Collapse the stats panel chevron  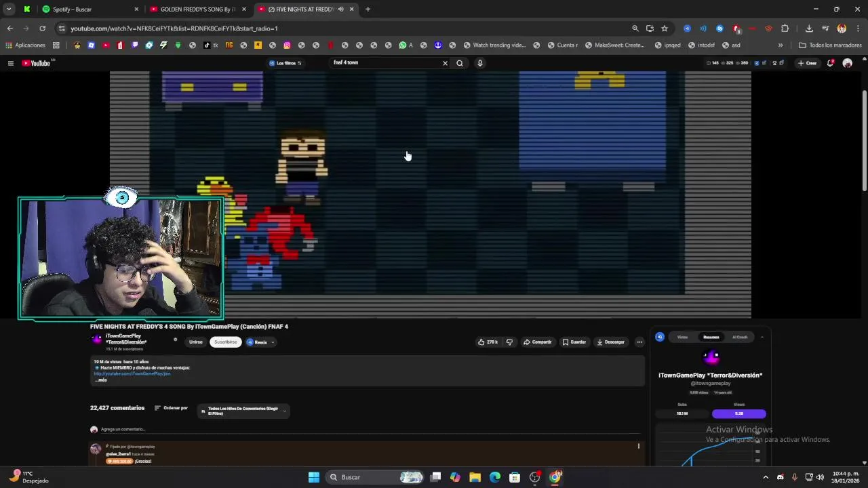[x=762, y=337]
